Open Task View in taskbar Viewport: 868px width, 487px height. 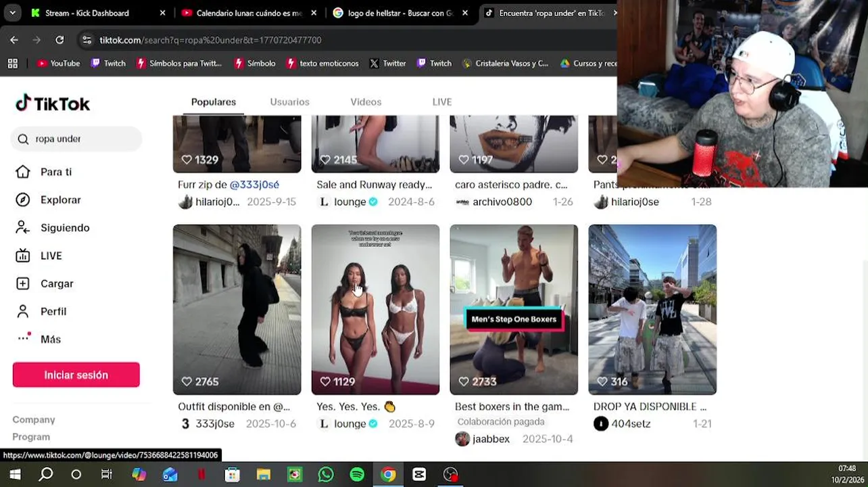point(107,474)
